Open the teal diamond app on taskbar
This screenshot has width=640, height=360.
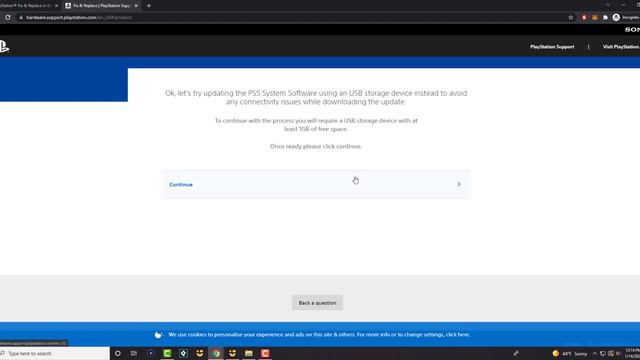click(x=183, y=353)
